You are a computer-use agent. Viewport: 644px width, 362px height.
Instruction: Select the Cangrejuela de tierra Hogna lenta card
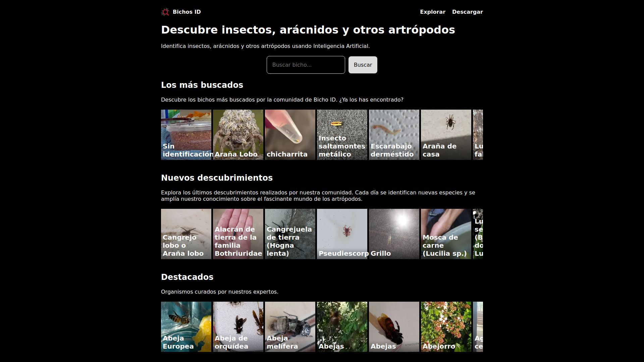click(290, 234)
